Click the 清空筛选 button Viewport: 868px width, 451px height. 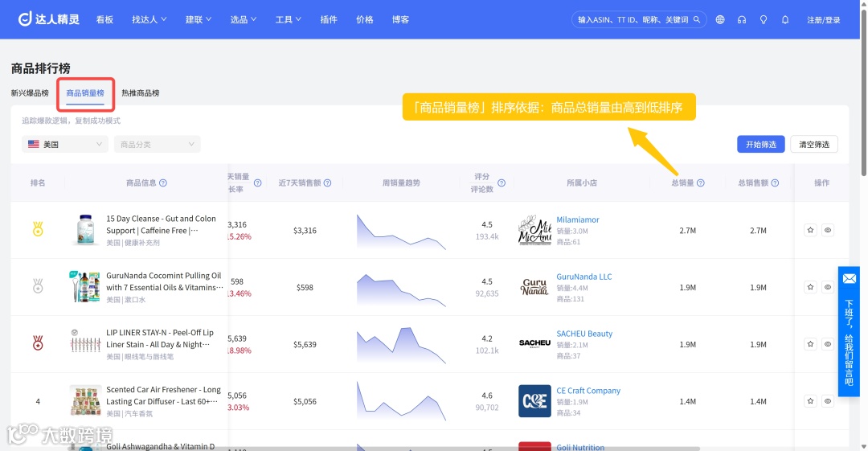813,144
